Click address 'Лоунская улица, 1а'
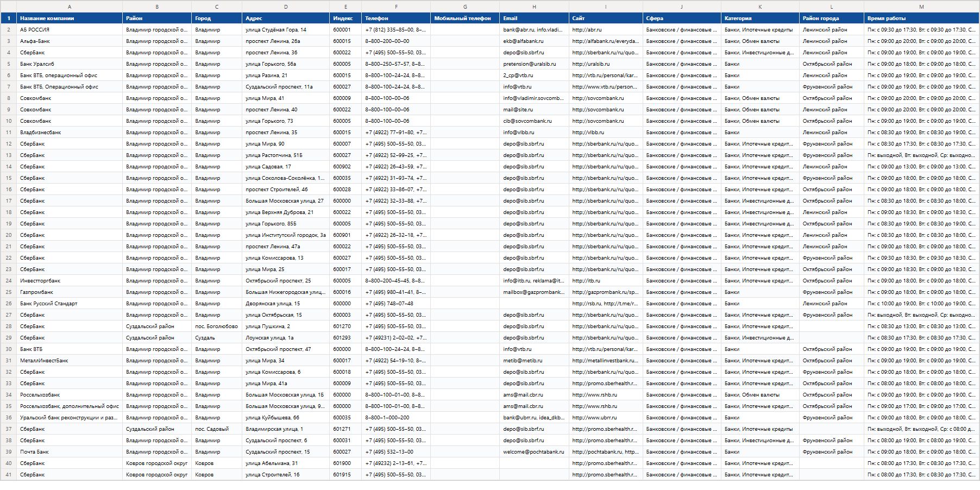This screenshot has height=490, width=980. 286,338
